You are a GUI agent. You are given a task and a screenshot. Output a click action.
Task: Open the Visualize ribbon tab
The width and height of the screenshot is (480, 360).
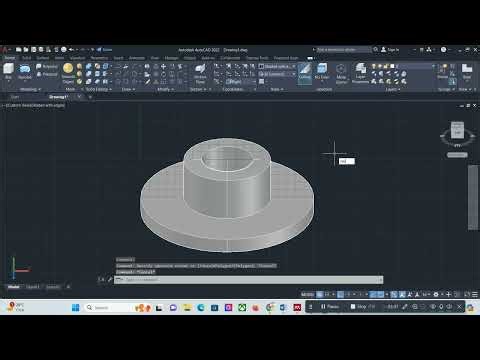(78, 58)
